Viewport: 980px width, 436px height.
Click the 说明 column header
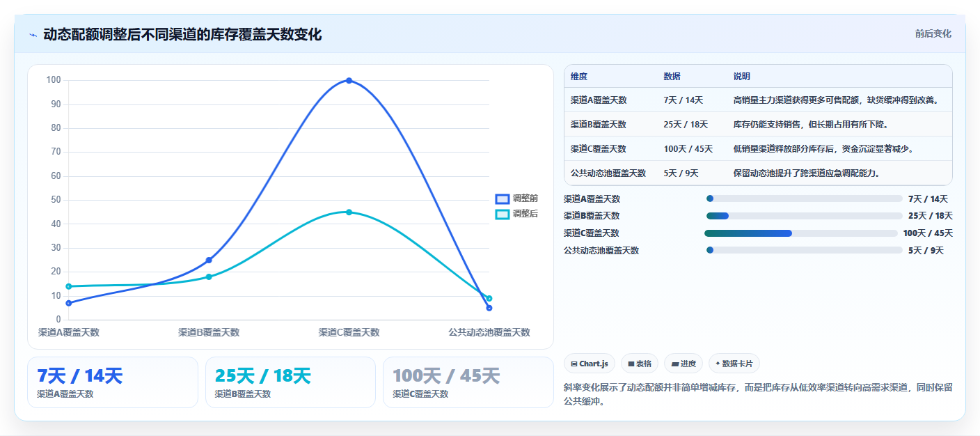(742, 77)
